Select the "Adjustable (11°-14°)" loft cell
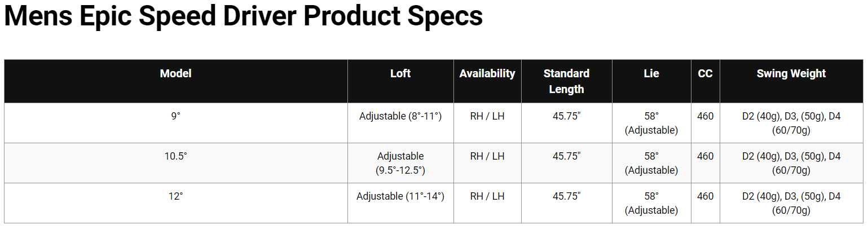 [x=400, y=196]
